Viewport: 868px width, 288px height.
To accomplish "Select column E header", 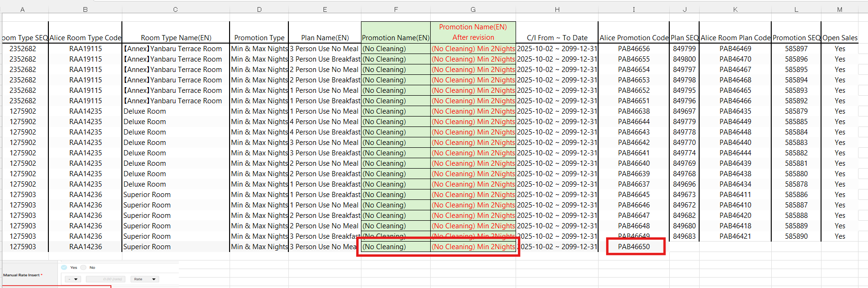I will click(x=325, y=9).
